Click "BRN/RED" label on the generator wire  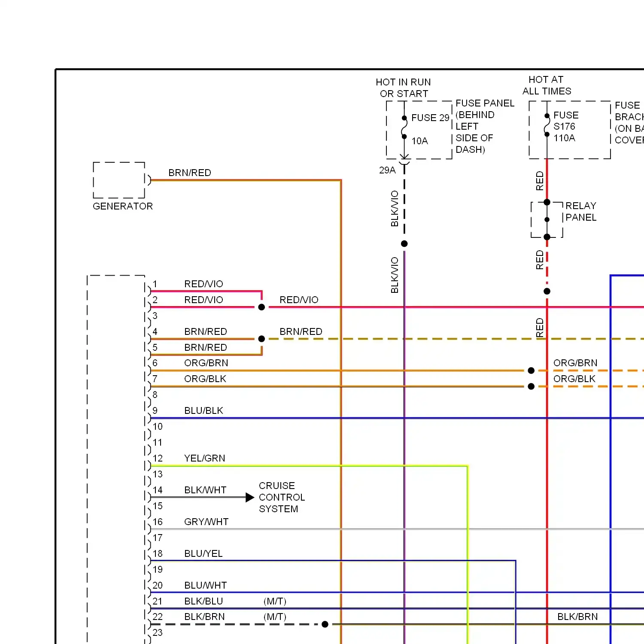click(x=190, y=173)
